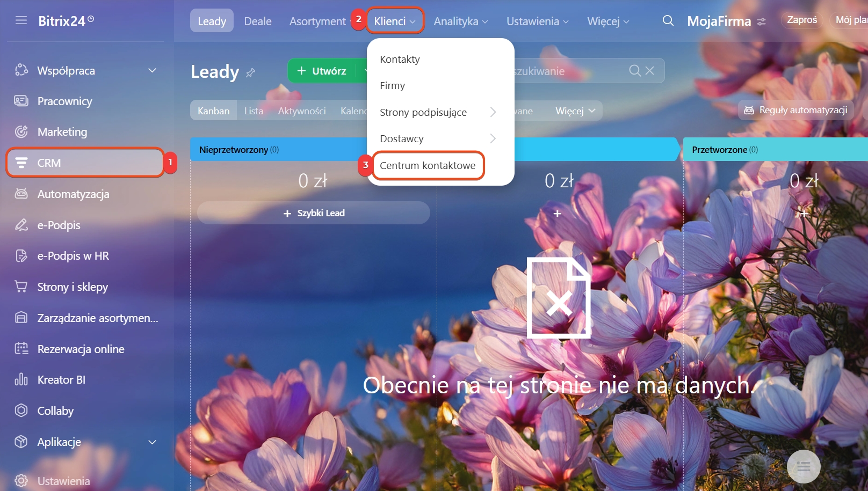Open Reguły automatyzacji button

[x=795, y=110]
